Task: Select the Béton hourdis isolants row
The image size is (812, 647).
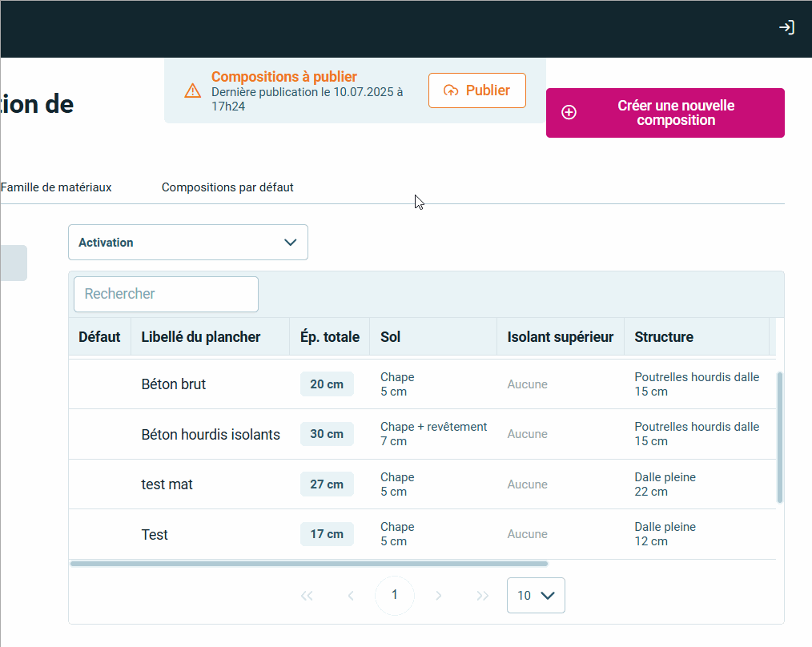Action: click(x=211, y=435)
